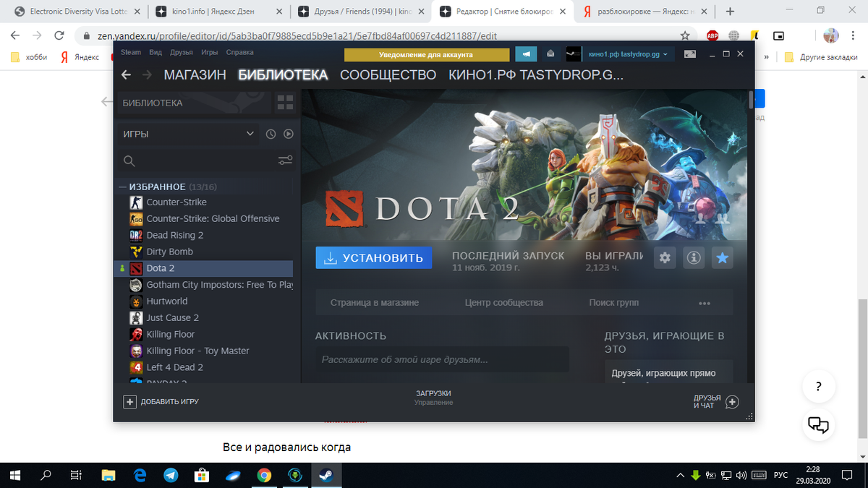This screenshot has width=868, height=488.
Task: Sort library by recent activity clock icon
Action: click(x=271, y=134)
